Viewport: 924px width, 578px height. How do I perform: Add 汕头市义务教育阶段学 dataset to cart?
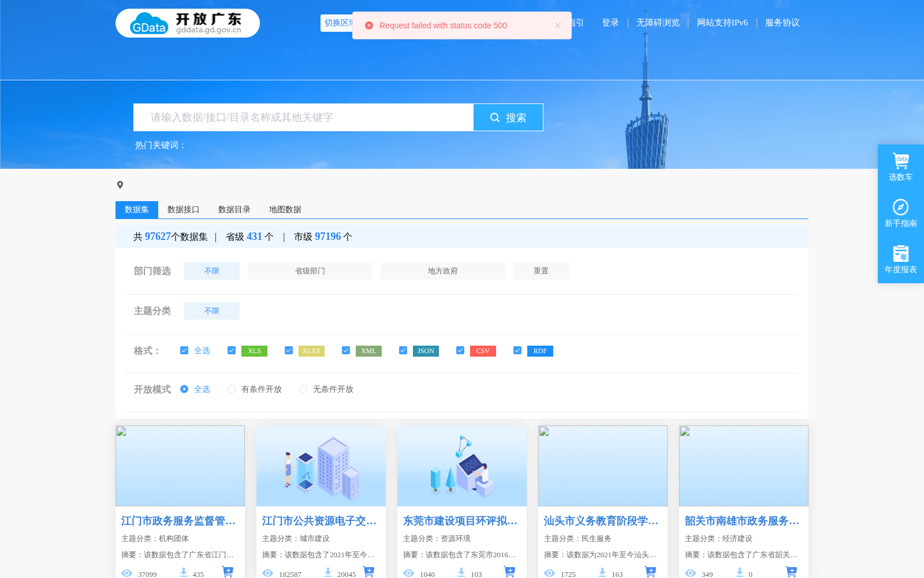650,572
